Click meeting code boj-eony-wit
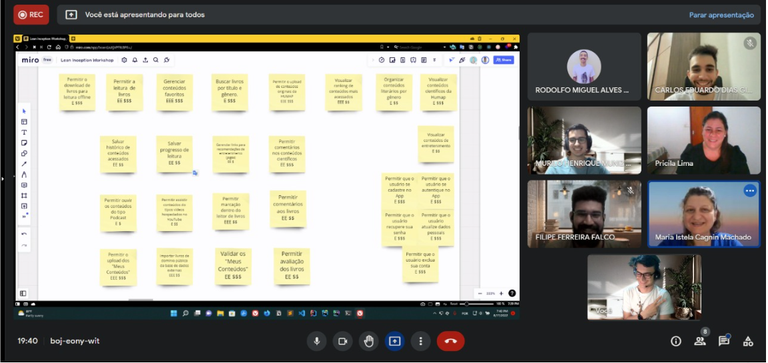 (x=75, y=341)
